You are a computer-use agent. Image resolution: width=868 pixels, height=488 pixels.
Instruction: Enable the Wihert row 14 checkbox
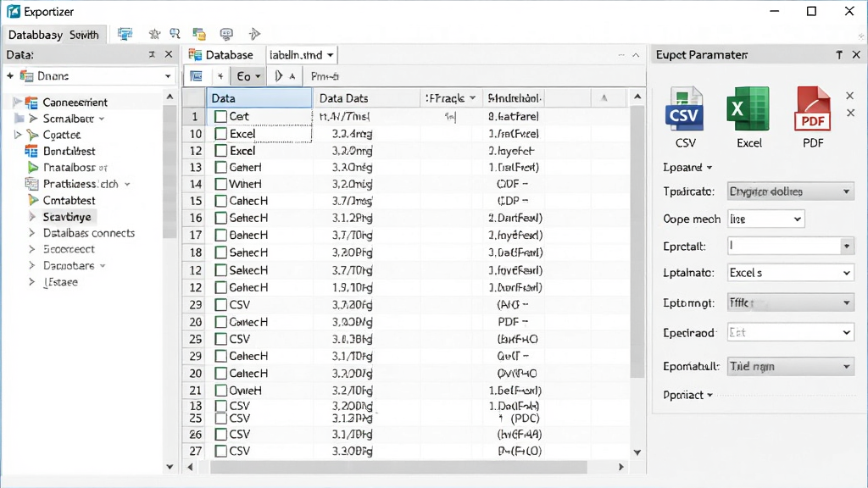point(221,184)
